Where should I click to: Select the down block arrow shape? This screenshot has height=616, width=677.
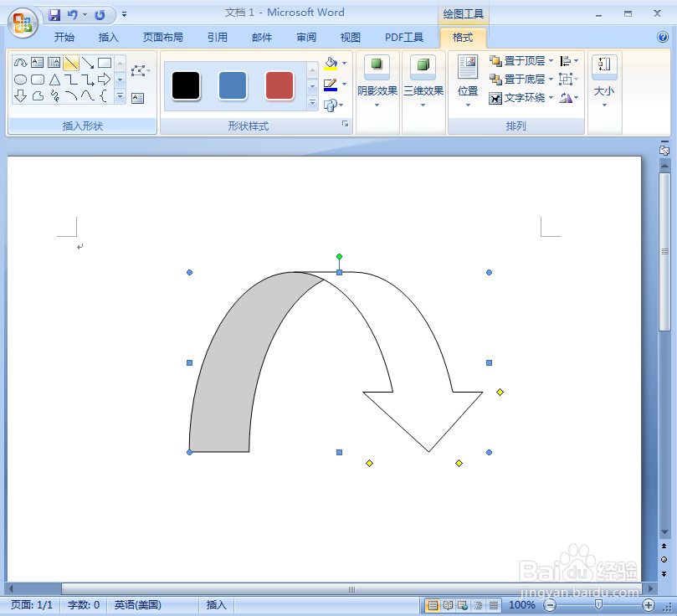click(x=20, y=95)
